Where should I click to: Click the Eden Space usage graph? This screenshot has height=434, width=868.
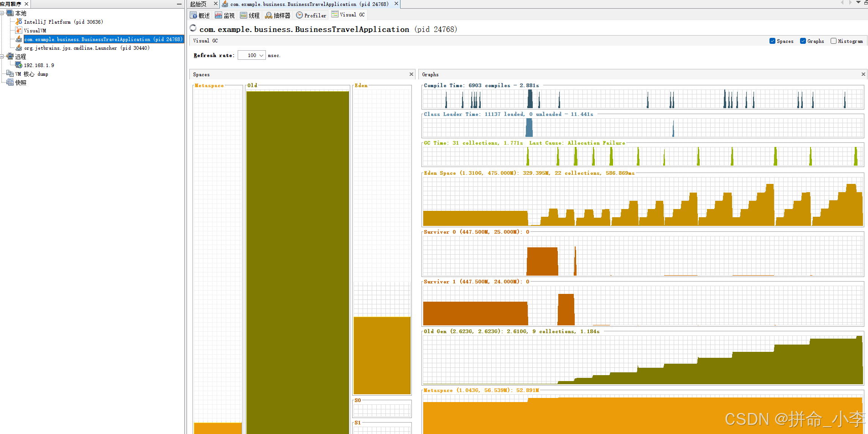point(643,201)
